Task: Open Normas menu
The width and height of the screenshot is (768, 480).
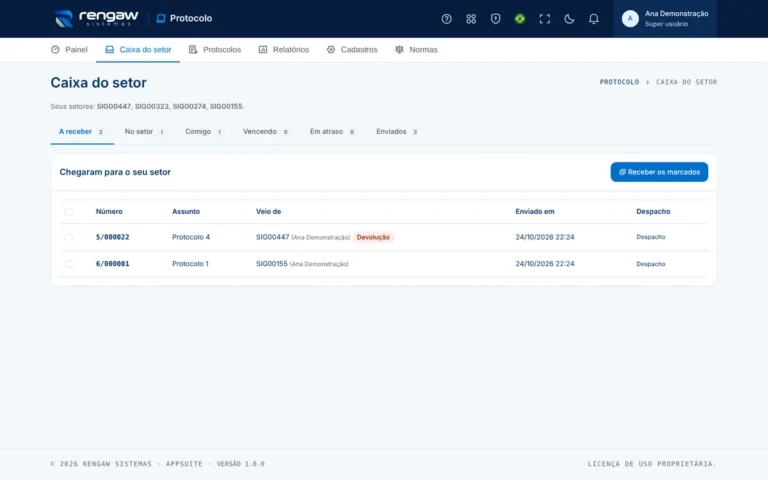Action: (x=416, y=49)
